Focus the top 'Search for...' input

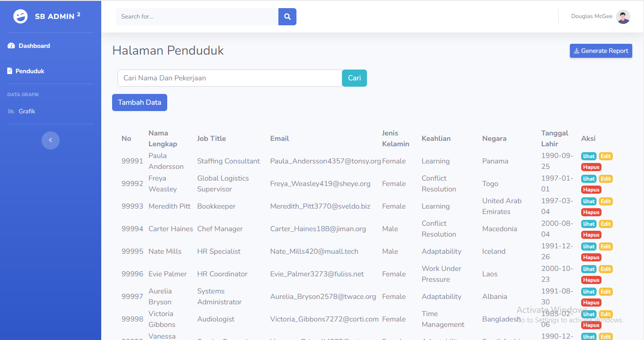(x=197, y=17)
